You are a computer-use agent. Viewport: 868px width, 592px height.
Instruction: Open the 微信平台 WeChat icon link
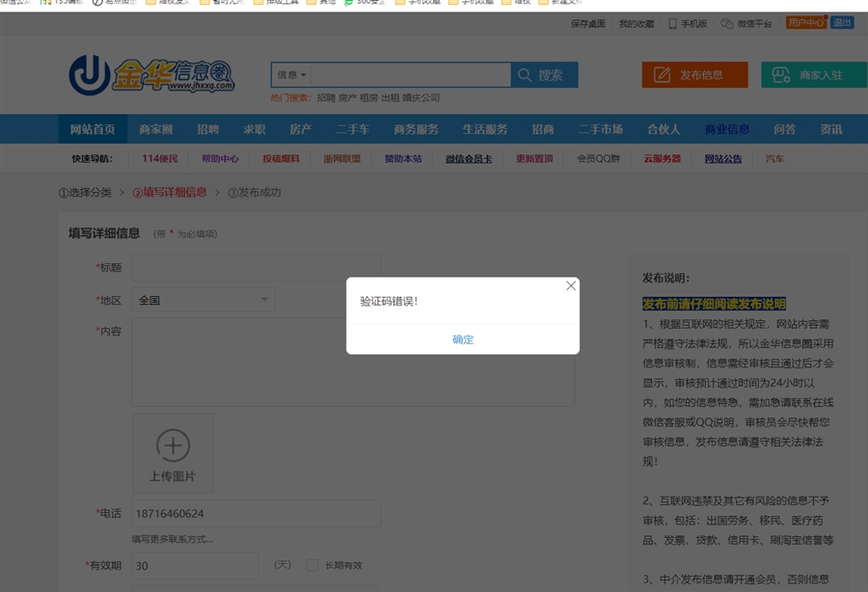(x=746, y=23)
